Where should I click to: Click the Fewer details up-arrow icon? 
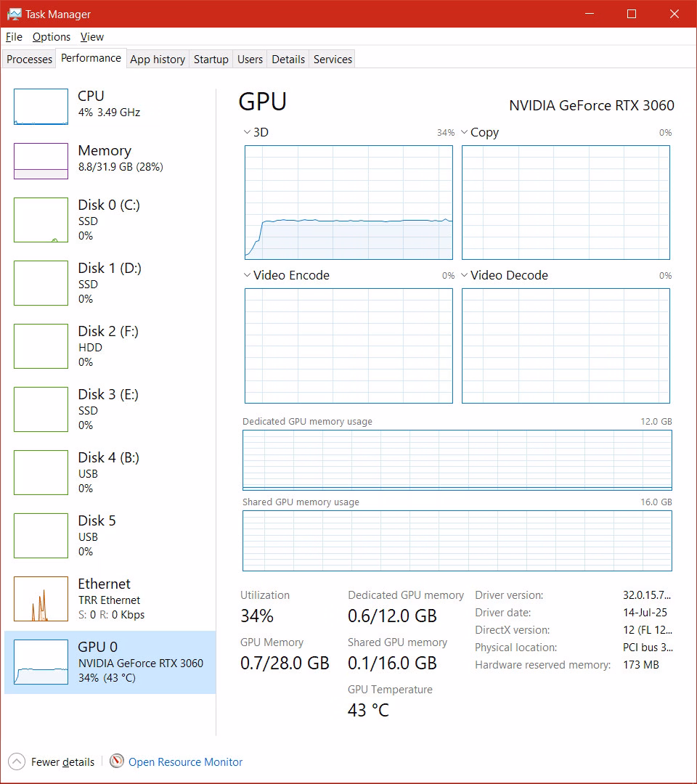17,761
